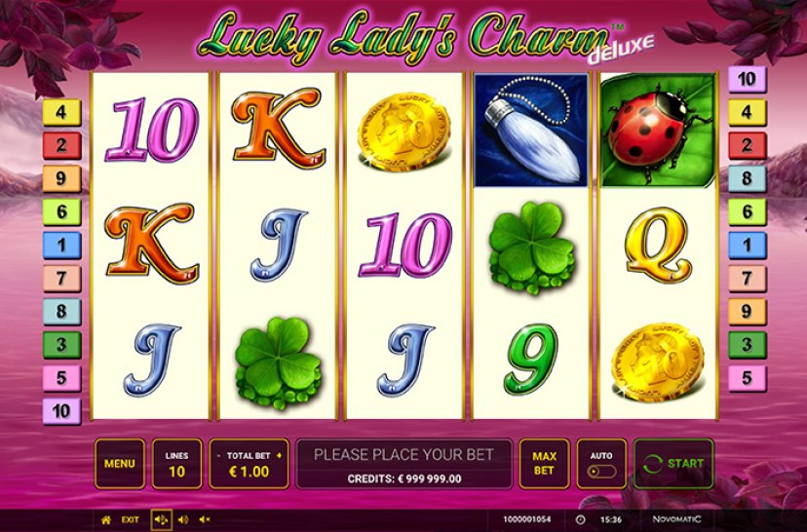The width and height of the screenshot is (807, 532).
Task: Click the home icon in bottom bar
Action: coord(106,519)
